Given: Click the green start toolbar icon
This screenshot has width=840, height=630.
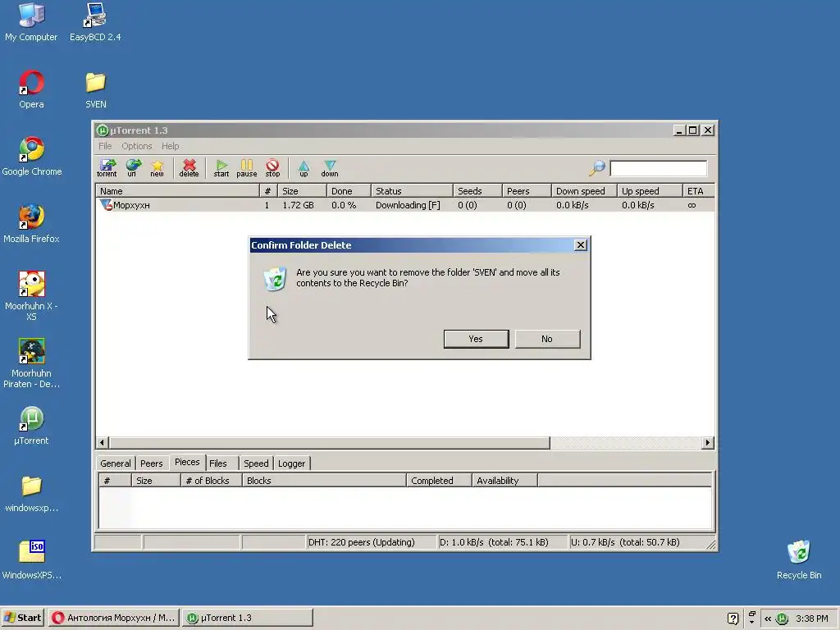Looking at the screenshot, I should point(221,167).
